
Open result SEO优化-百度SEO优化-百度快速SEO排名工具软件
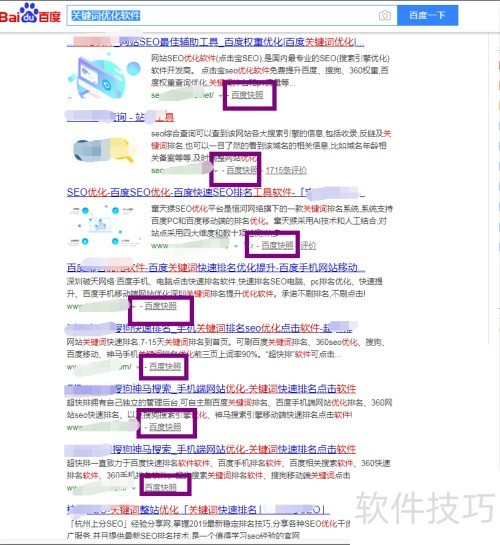point(215,193)
